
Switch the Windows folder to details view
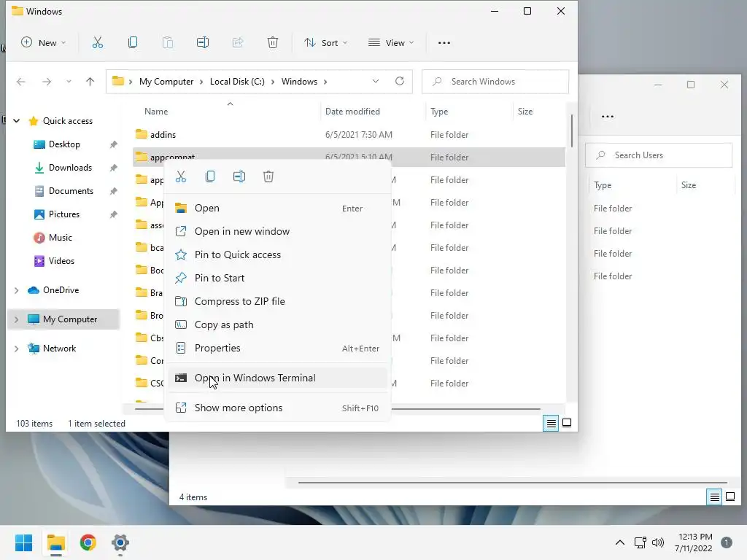[551, 423]
